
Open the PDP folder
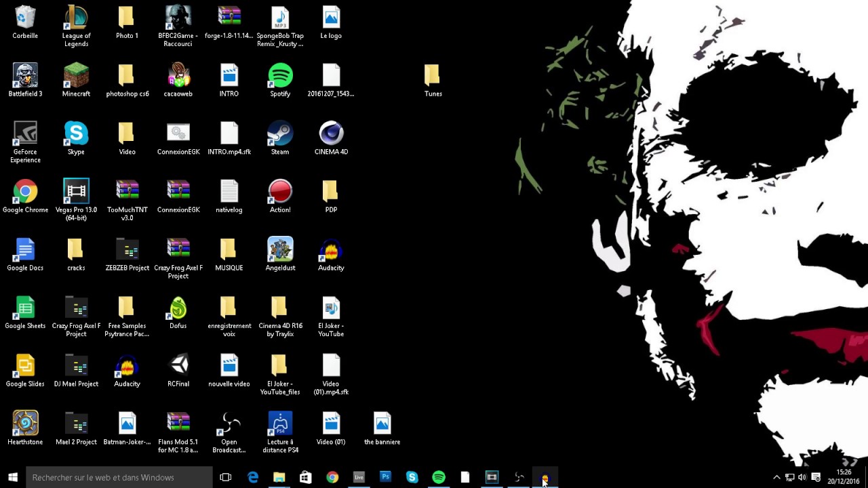331,197
